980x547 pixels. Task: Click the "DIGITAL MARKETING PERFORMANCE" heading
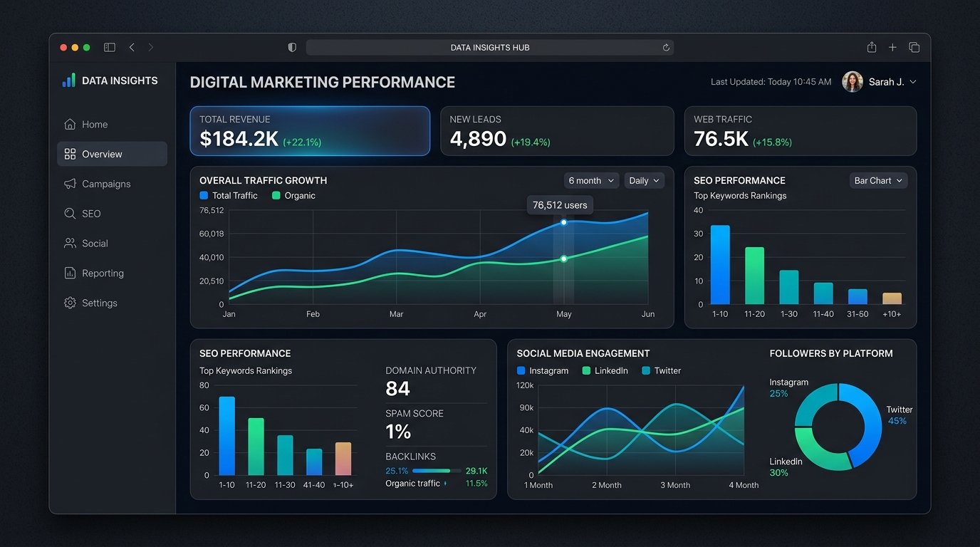323,82
